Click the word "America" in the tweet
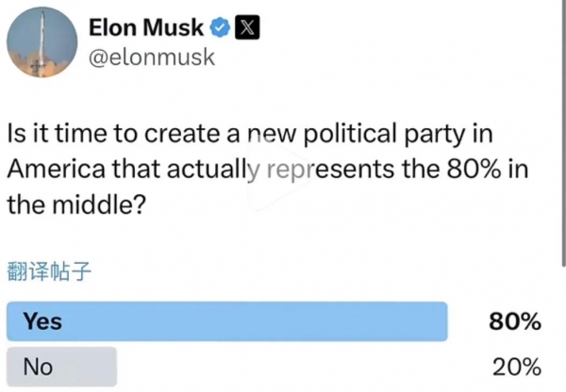 click(x=56, y=169)
